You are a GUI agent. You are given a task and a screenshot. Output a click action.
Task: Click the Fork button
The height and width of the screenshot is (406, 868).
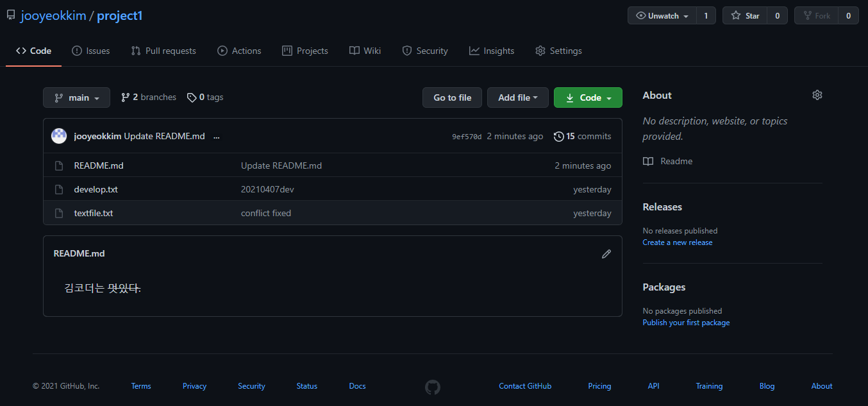[x=816, y=16]
